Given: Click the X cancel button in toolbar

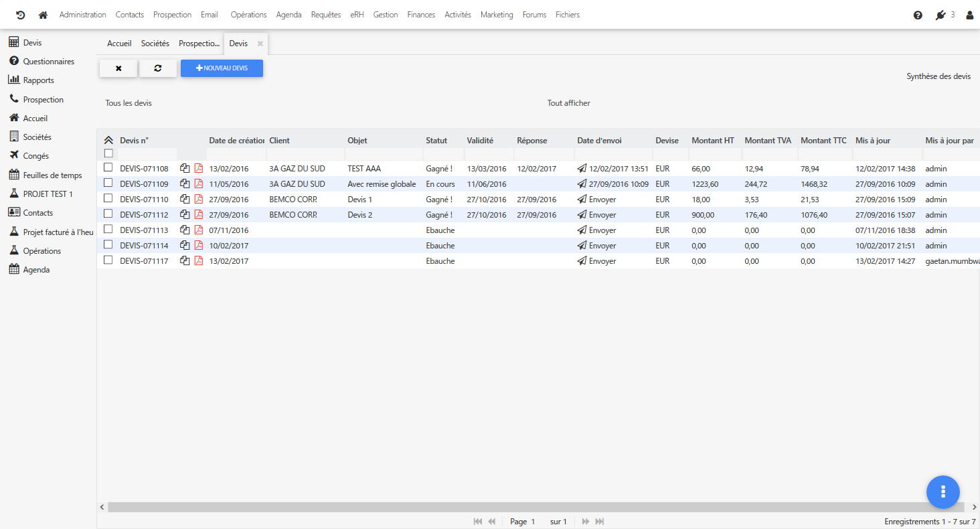Looking at the screenshot, I should tap(118, 68).
